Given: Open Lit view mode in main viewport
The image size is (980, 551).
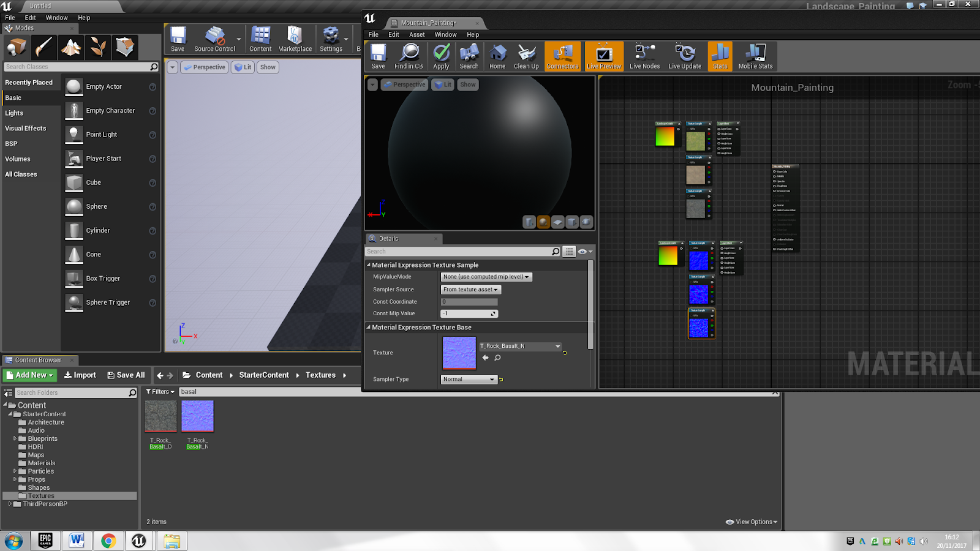Looking at the screenshot, I should 243,67.
